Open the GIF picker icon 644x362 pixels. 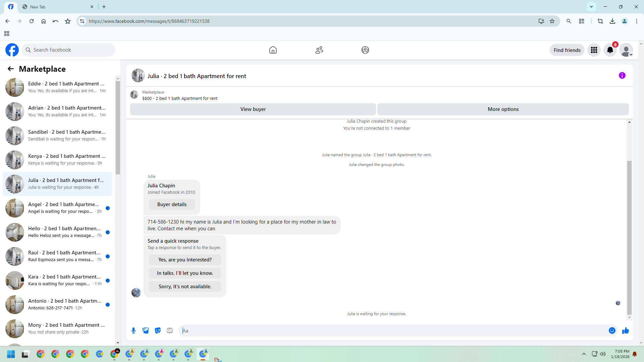coord(170,330)
